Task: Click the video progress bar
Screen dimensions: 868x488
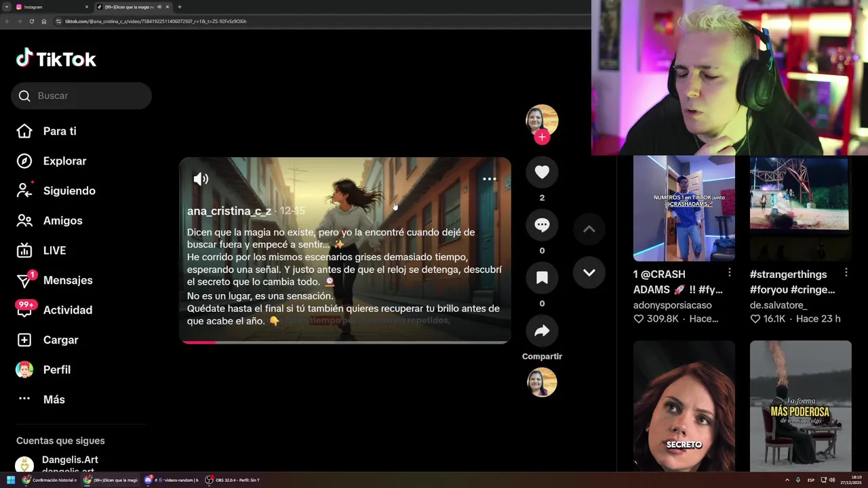Action: [x=344, y=342]
